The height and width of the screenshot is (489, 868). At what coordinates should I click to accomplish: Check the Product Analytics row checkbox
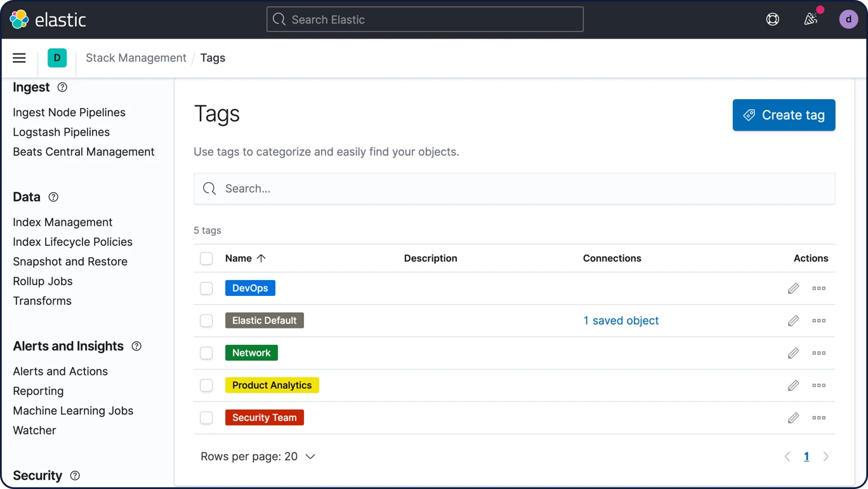[x=206, y=385]
